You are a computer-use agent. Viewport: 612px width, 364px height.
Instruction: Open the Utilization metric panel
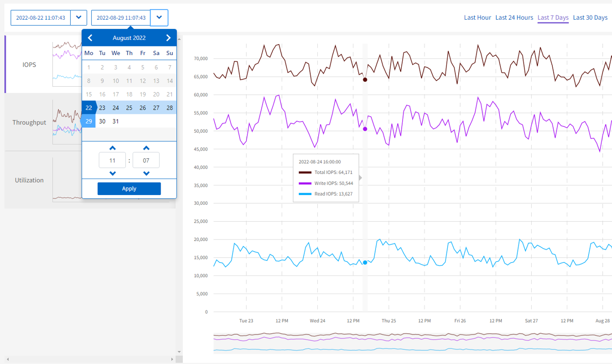pos(29,180)
